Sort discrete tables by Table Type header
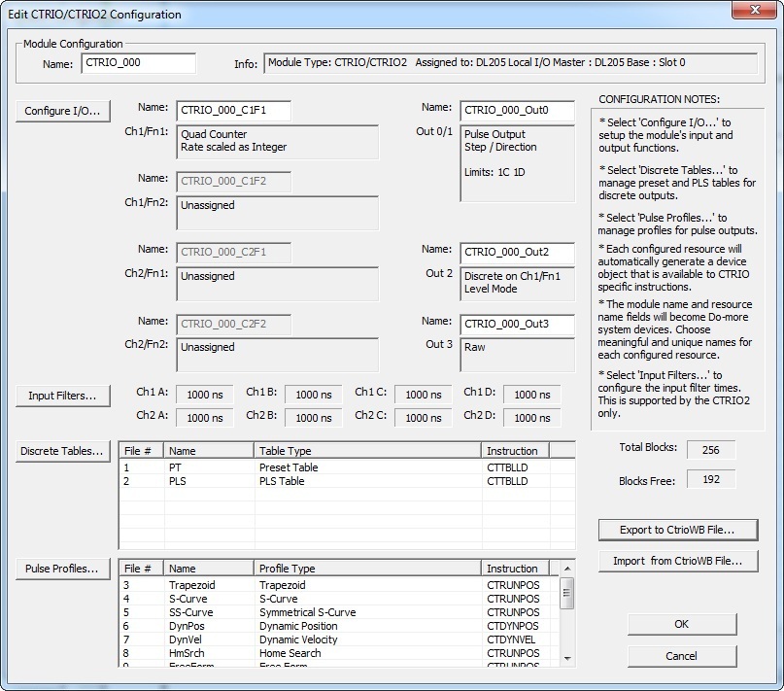The image size is (784, 691). coord(367,451)
